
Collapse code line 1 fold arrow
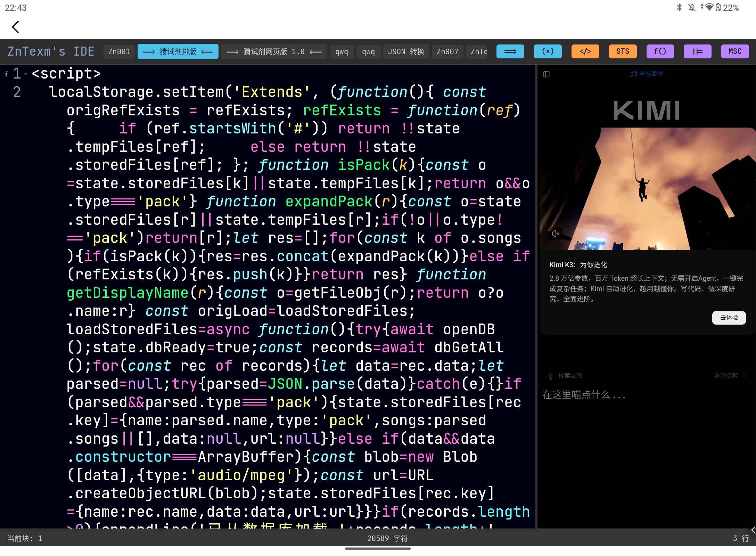point(25,74)
